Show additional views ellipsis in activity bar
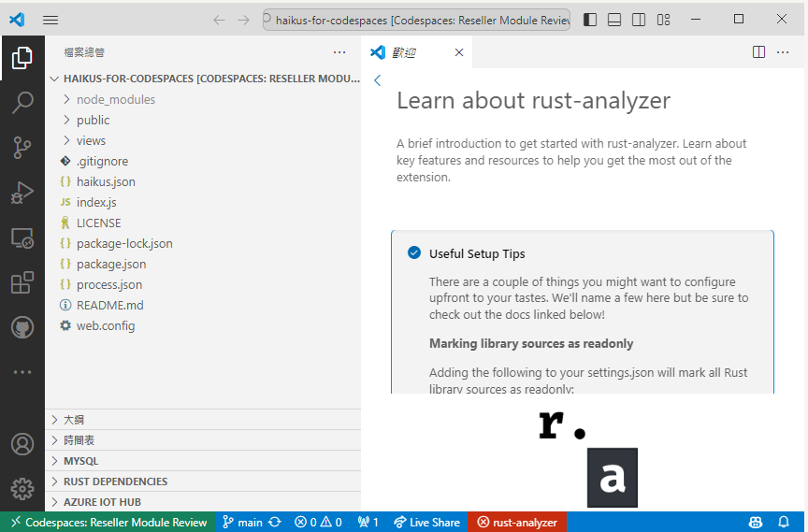Screen dimensions: 808x532 coord(22,372)
